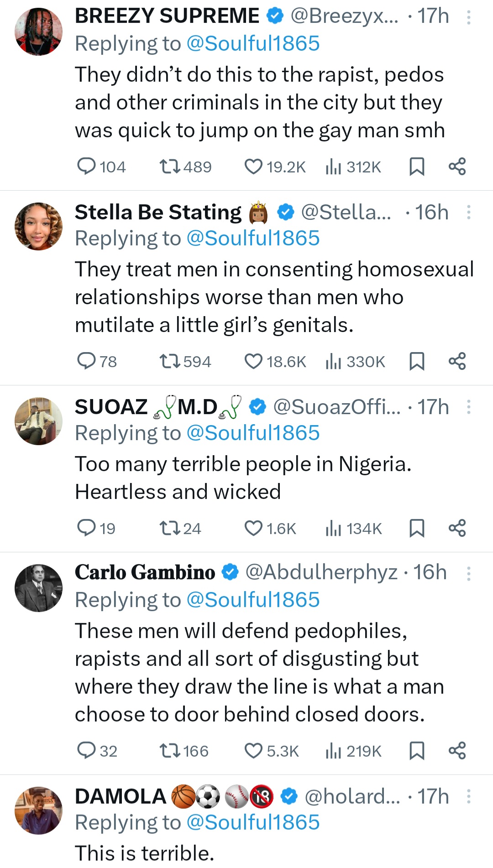Repost Carlo Gambino's reply
Image resolution: width=493 pixels, height=868 pixels.
point(170,751)
